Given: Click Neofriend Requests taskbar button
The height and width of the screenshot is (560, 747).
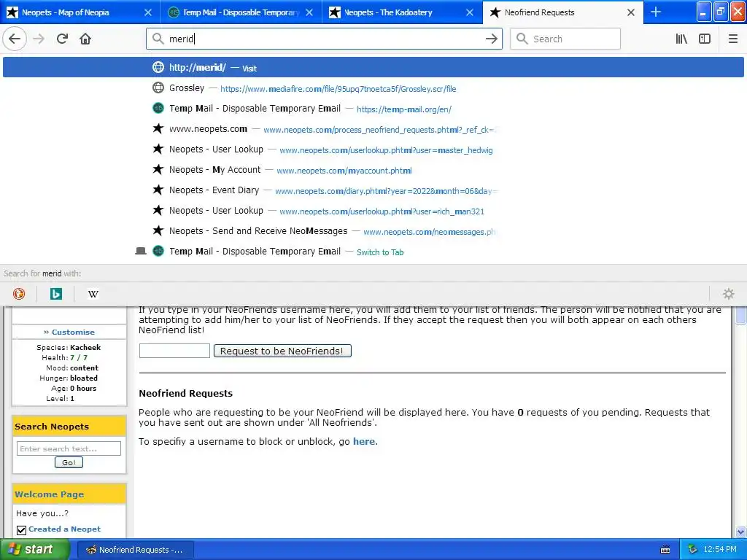Looking at the screenshot, I should coord(135,550).
